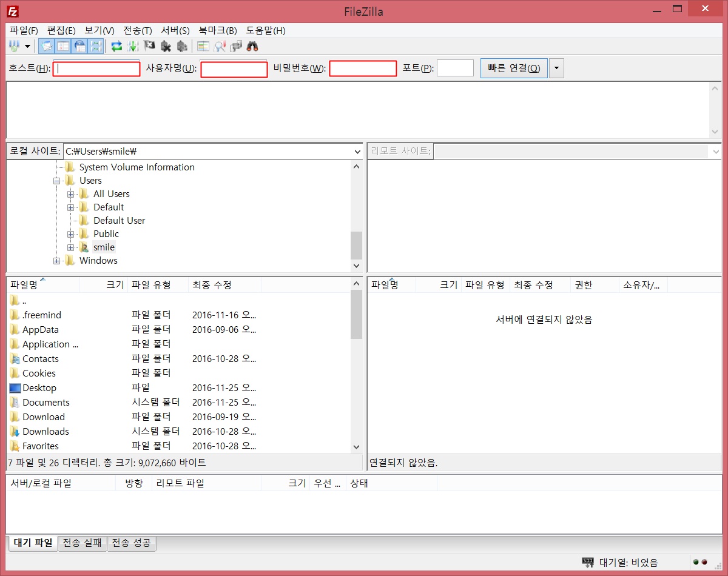This screenshot has height=576, width=728.
Task: Toggle processing of the transfer queue
Action: 133,46
